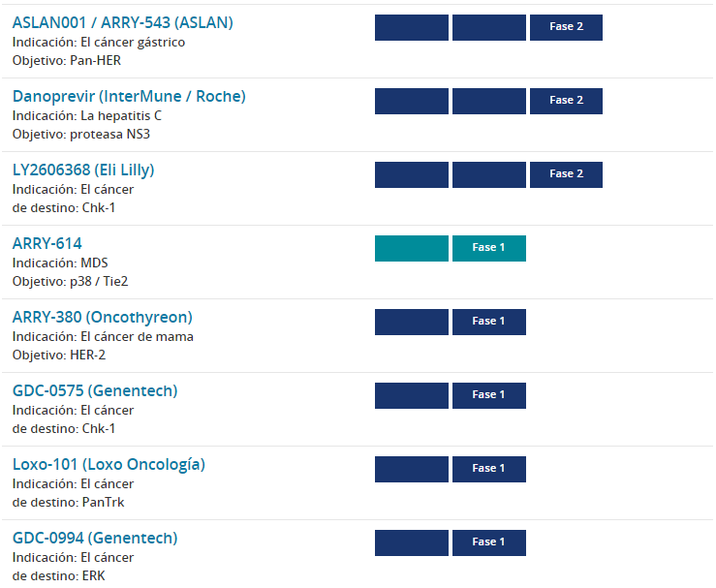Open the GDC-0994 (Genentech) link
This screenshot has width=716, height=588.
95,538
